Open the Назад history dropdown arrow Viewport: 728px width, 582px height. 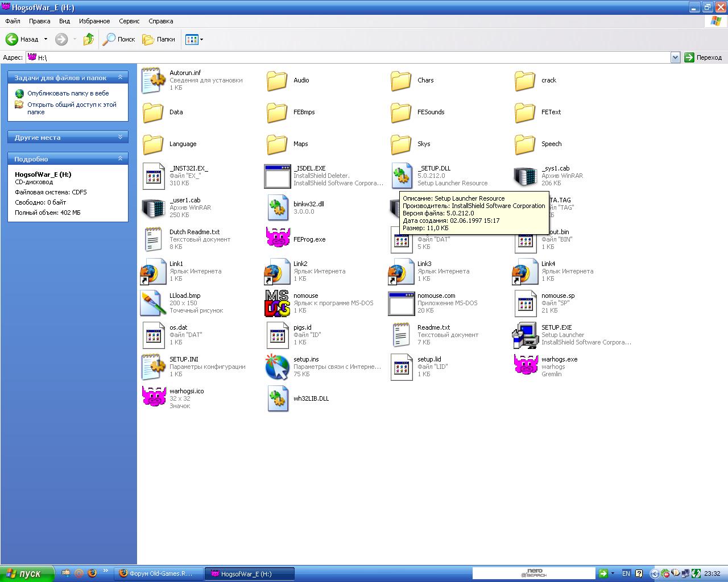(x=45, y=39)
